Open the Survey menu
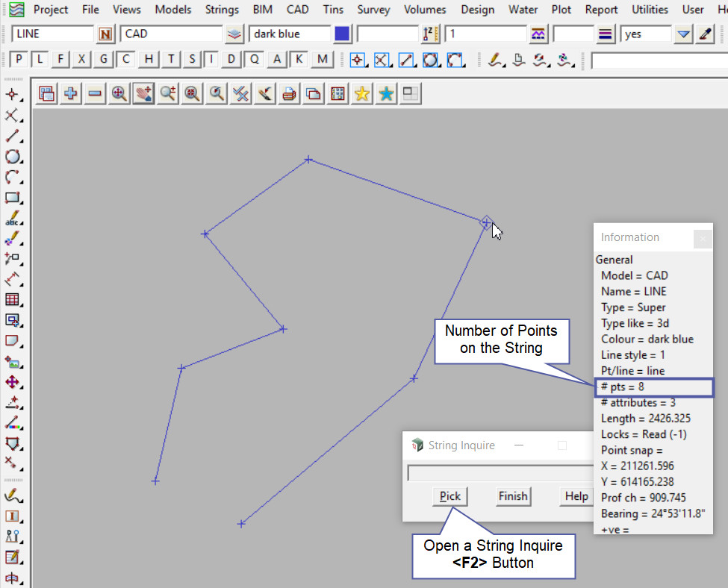This screenshot has width=728, height=588. pyautogui.click(x=373, y=10)
